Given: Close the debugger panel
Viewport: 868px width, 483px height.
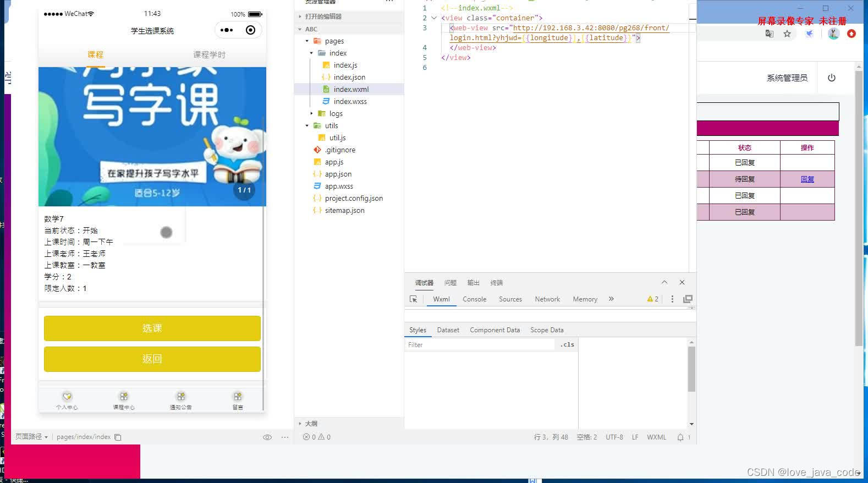Looking at the screenshot, I should point(682,282).
